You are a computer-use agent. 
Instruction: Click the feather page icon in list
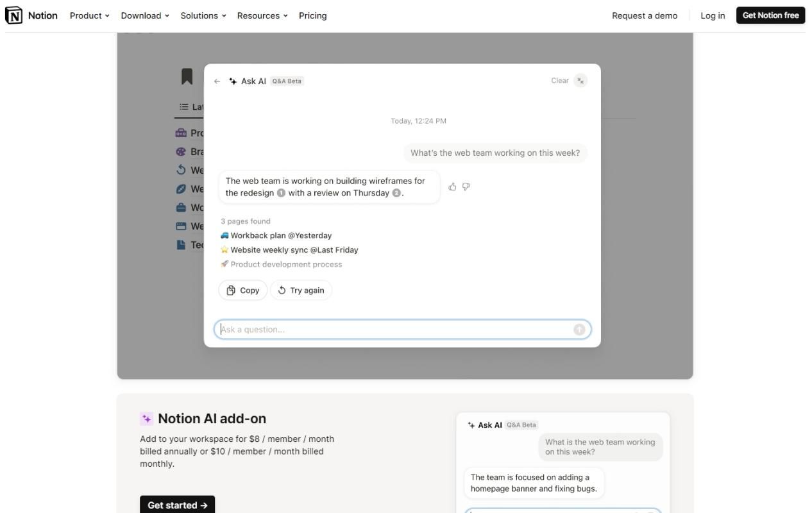point(181,189)
